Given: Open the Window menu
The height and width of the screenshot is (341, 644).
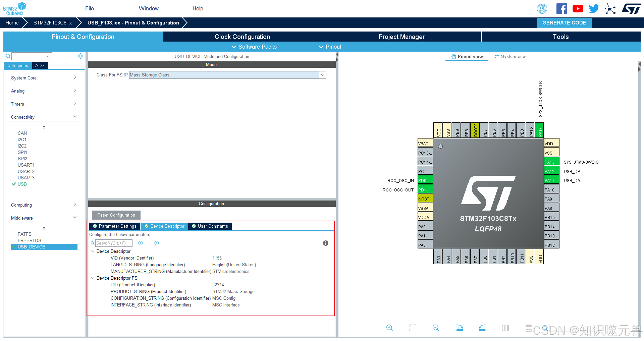Looking at the screenshot, I should [149, 8].
